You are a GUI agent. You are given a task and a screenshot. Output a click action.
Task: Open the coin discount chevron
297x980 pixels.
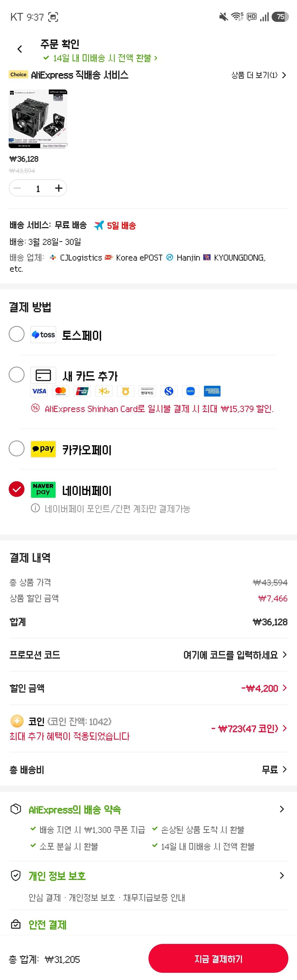click(284, 728)
